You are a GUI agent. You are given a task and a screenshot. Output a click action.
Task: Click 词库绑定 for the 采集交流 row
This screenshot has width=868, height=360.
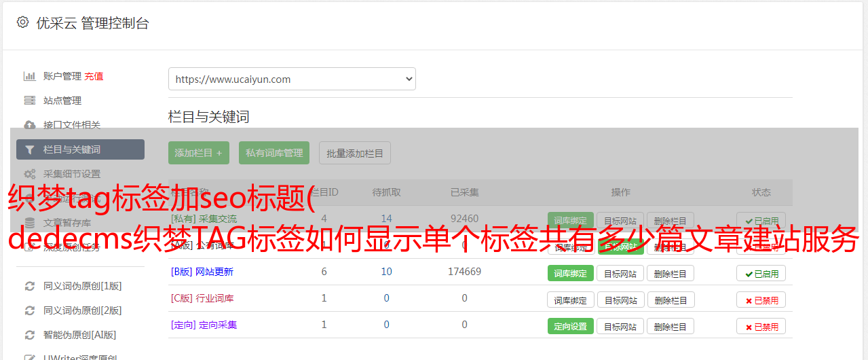click(x=571, y=220)
